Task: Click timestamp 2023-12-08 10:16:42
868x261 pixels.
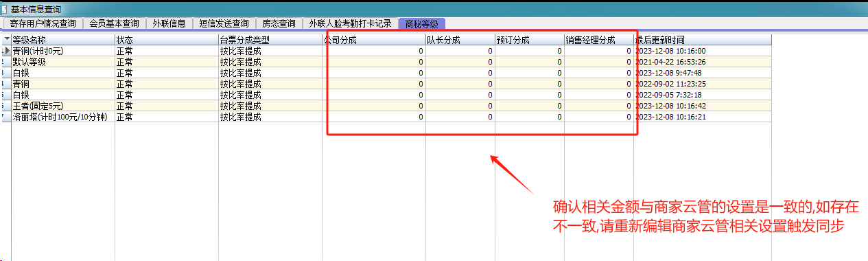Action: pyautogui.click(x=671, y=106)
